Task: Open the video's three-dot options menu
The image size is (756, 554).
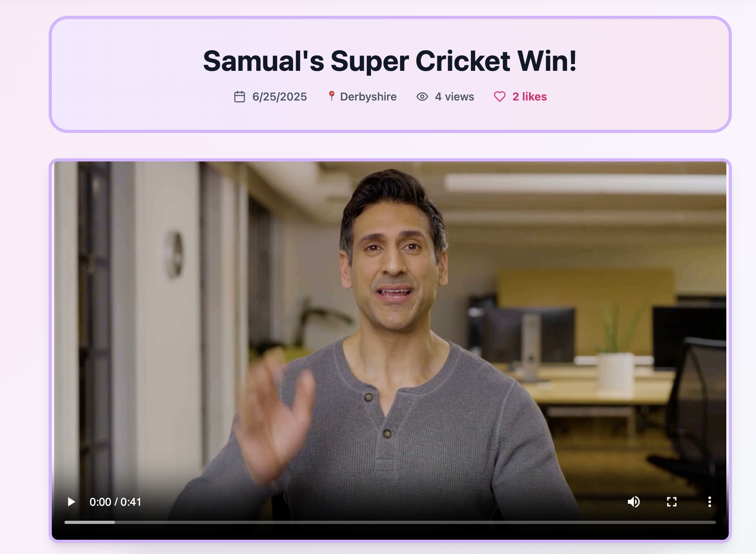Action: (x=709, y=502)
